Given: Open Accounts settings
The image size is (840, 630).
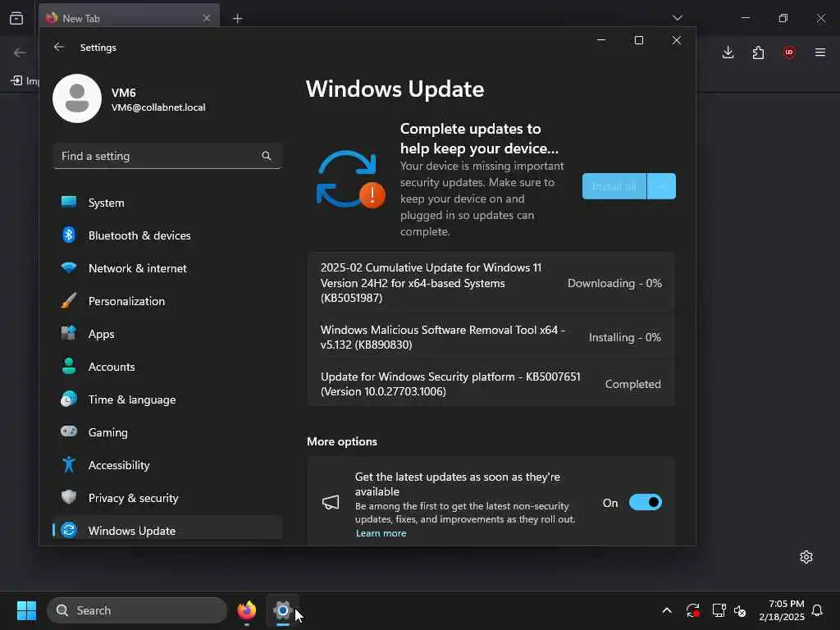Looking at the screenshot, I should click(x=167, y=367).
